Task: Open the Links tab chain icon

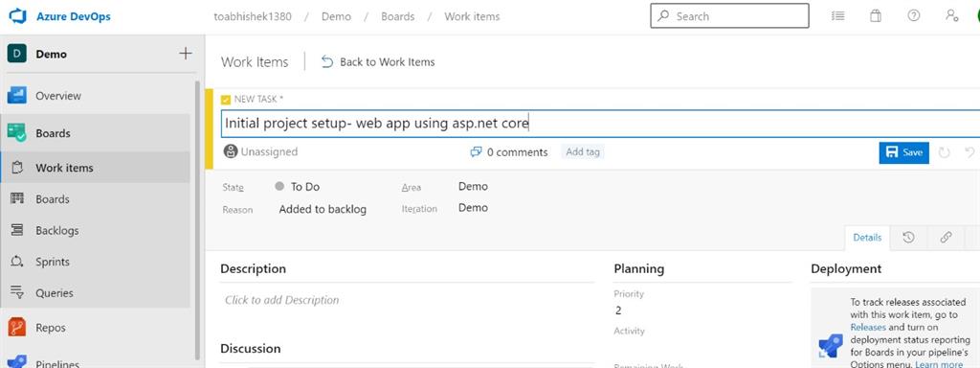Action: (947, 238)
